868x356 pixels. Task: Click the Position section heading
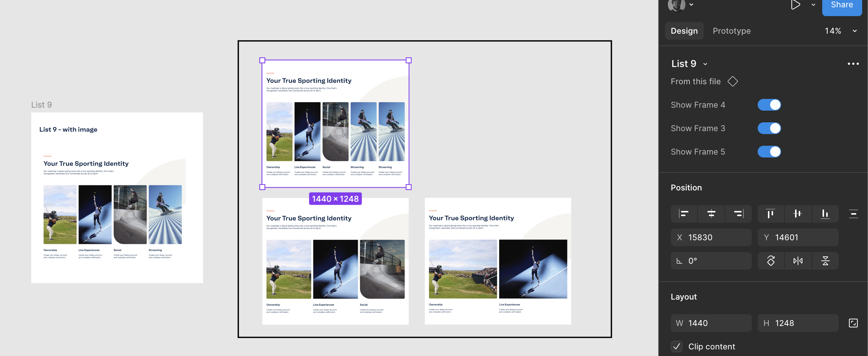click(686, 188)
